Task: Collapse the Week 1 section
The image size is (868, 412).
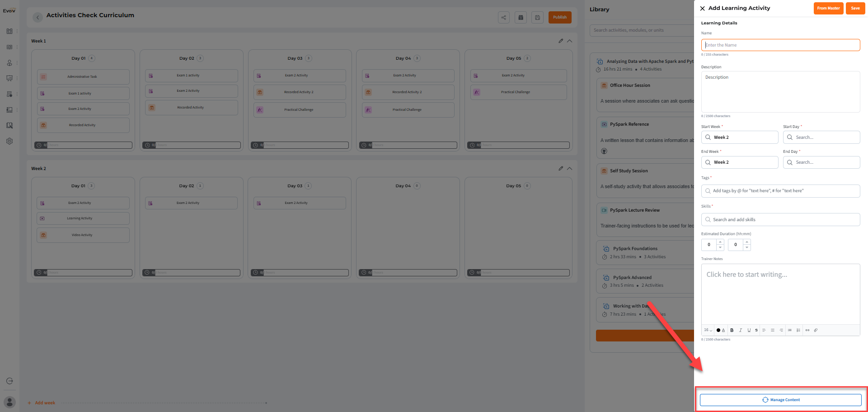Action: tap(570, 41)
